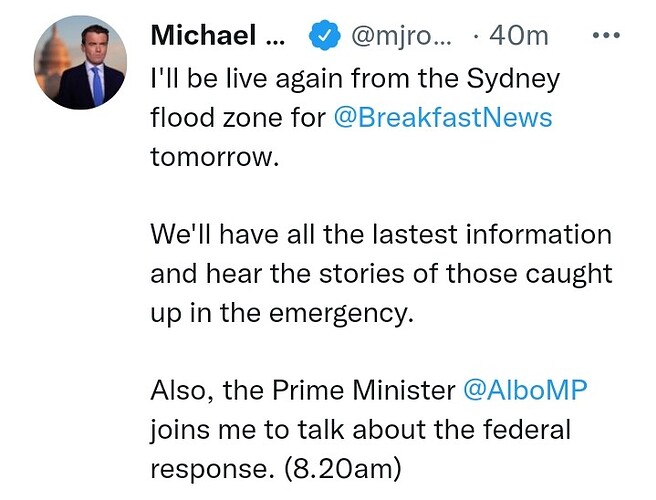Click the blue verified checkmark badge
Screen dimensions: 656x500
[x=320, y=37]
